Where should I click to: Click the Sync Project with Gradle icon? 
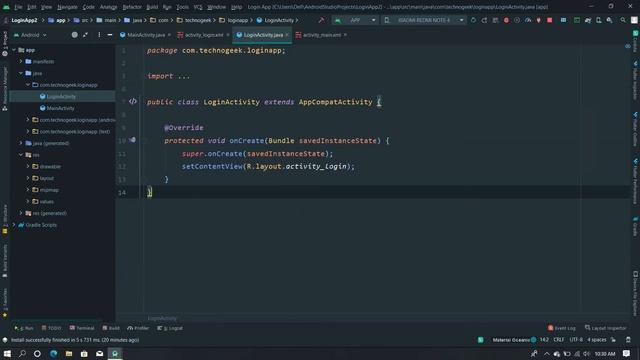(588, 20)
